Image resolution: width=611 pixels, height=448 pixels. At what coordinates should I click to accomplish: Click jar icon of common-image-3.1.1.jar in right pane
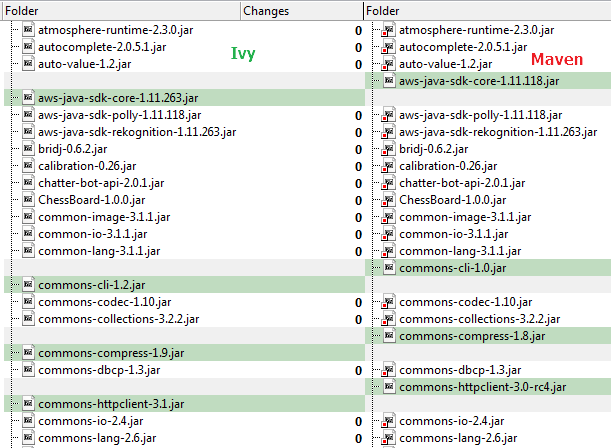point(388,217)
